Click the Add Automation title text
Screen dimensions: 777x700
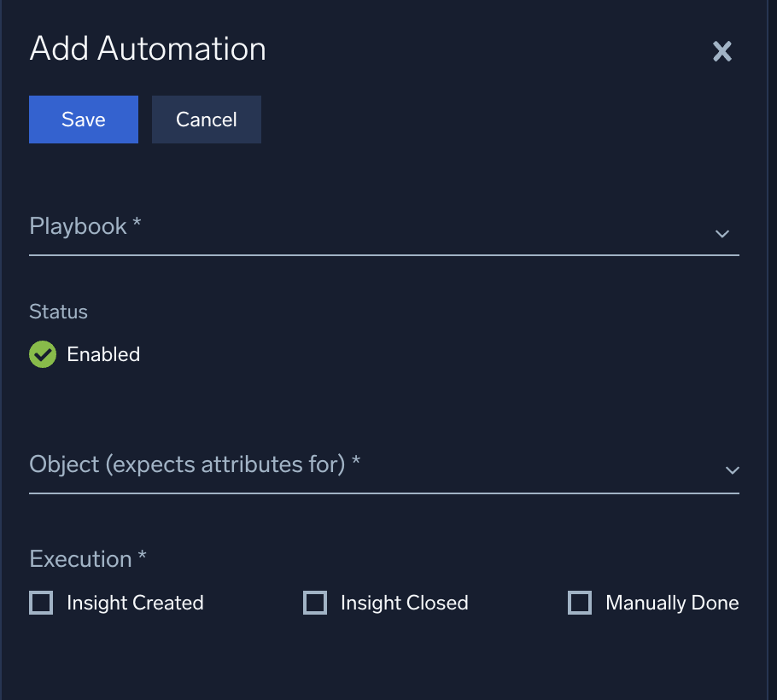[x=147, y=49]
